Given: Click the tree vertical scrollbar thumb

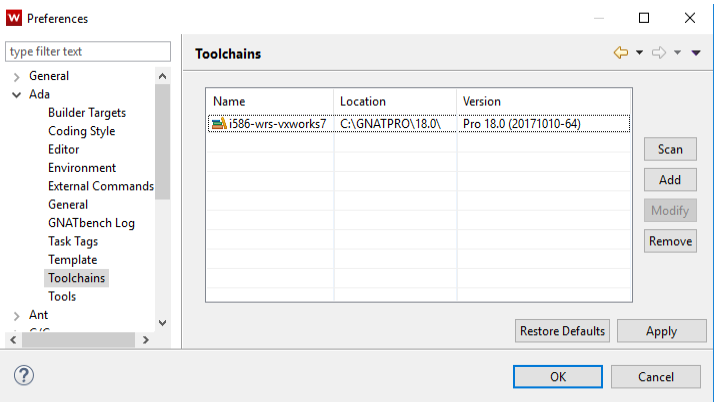Looking at the screenshot, I should click(163, 142).
